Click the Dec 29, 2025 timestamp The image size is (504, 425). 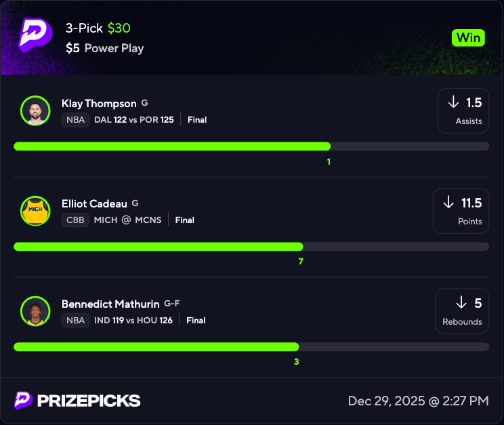click(418, 401)
